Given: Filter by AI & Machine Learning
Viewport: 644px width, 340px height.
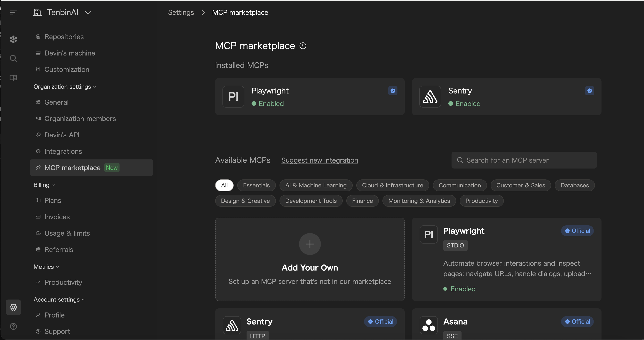Looking at the screenshot, I should (x=316, y=185).
